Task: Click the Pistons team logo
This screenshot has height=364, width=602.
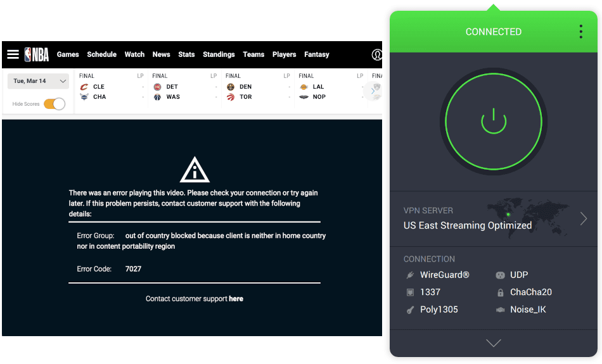Action: (x=157, y=87)
